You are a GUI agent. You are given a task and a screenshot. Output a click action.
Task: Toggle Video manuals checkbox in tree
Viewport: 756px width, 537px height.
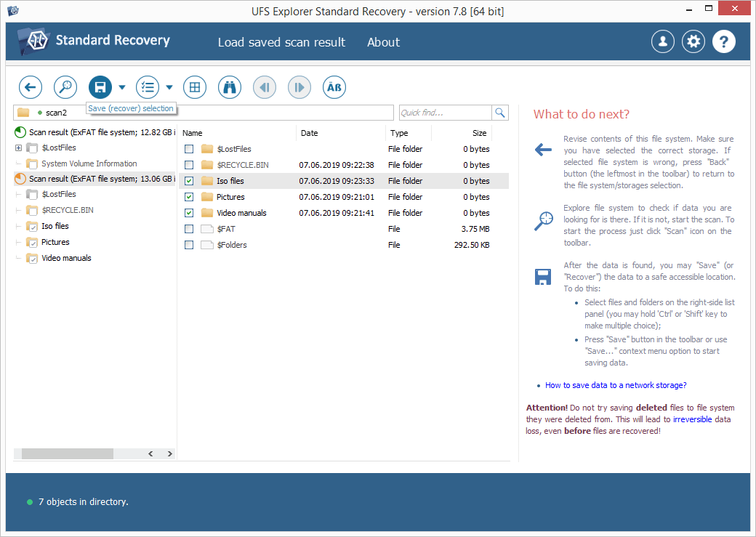(33, 259)
